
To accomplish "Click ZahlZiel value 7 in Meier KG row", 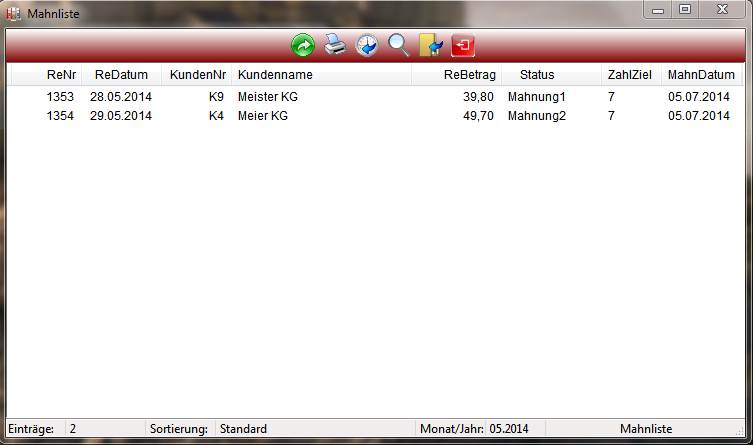I will click(x=611, y=116).
